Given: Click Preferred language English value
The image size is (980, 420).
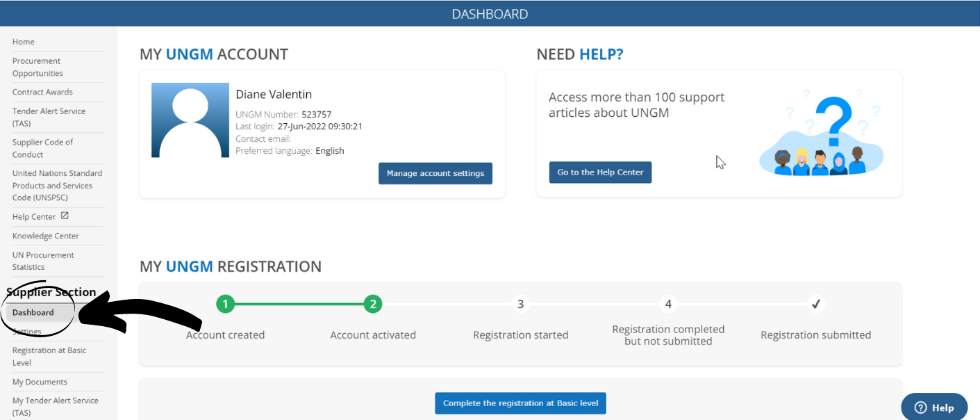Looking at the screenshot, I should tap(330, 151).
